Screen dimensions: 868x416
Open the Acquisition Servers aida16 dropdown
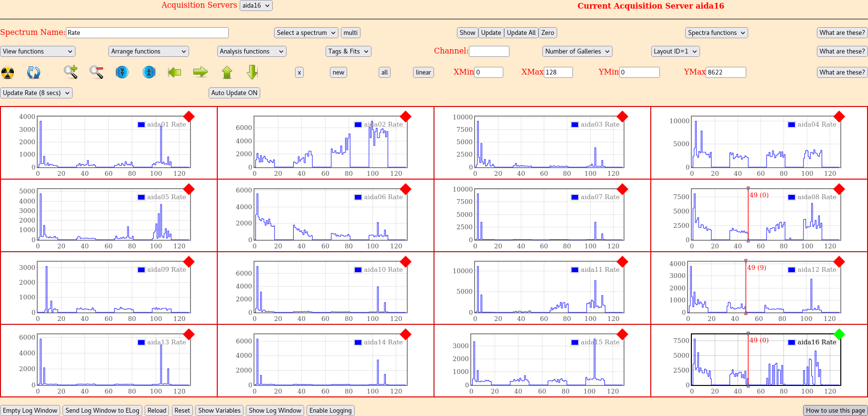pyautogui.click(x=256, y=5)
